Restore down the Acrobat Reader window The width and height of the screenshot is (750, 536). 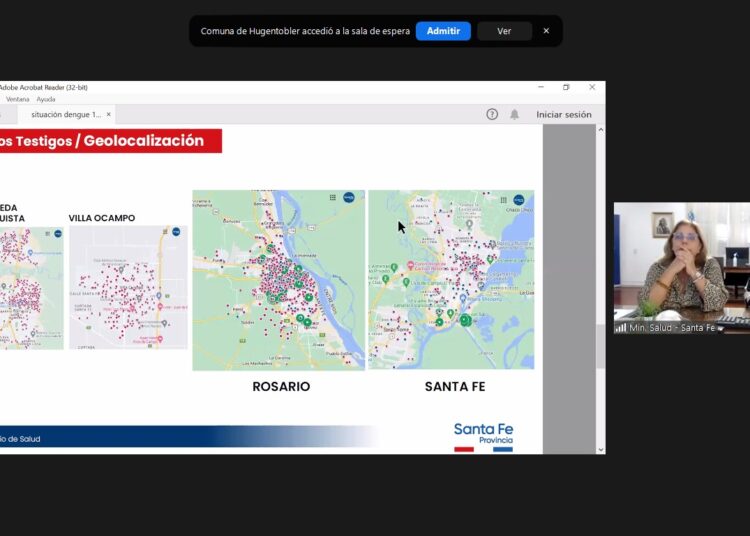click(566, 87)
